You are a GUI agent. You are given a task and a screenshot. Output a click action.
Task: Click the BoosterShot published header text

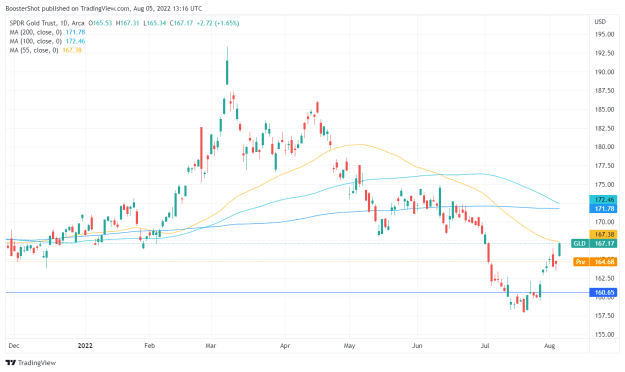pos(104,8)
